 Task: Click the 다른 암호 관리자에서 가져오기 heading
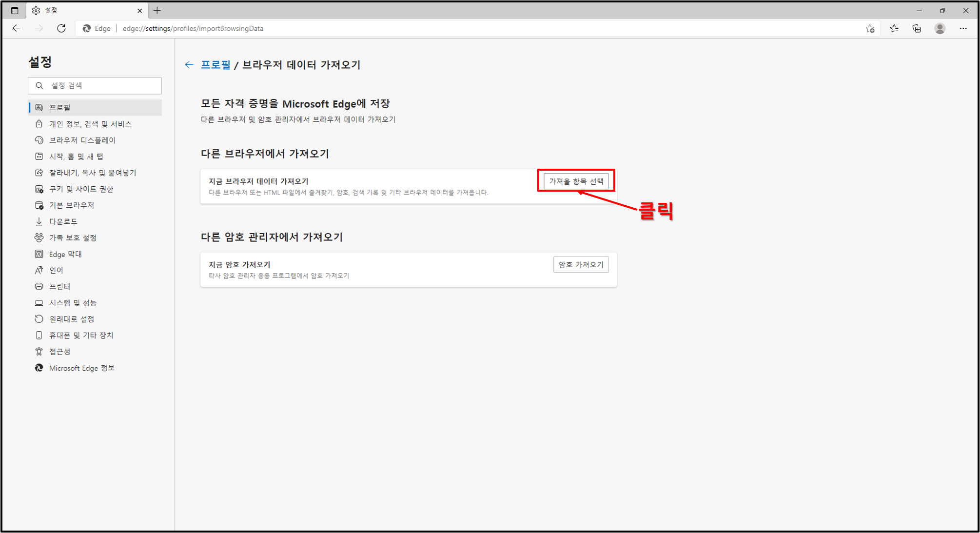coord(272,237)
